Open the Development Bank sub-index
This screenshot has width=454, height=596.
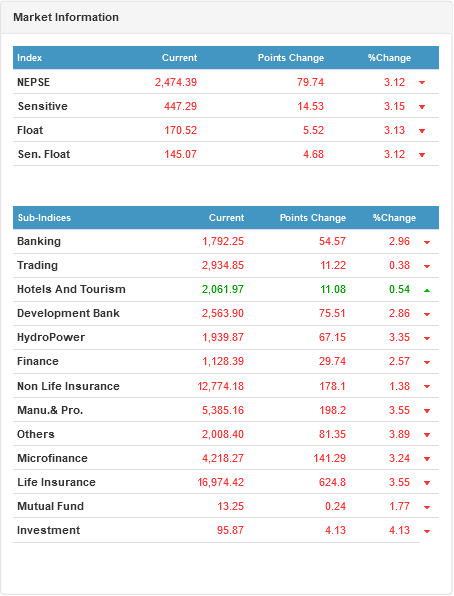(68, 313)
